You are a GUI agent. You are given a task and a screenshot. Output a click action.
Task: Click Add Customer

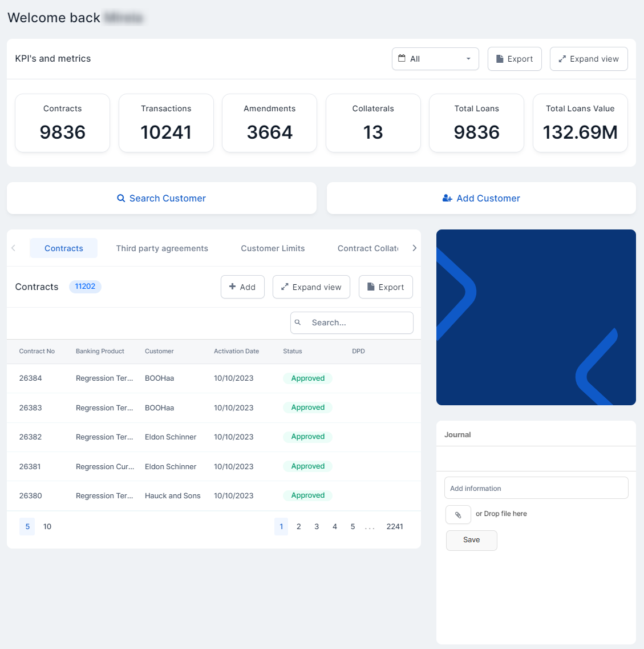[481, 198]
